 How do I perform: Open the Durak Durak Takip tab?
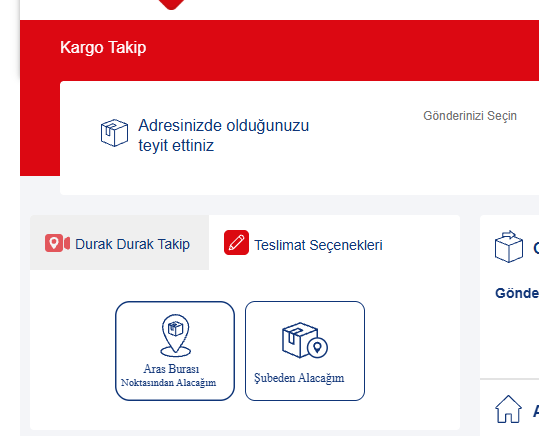click(119, 243)
